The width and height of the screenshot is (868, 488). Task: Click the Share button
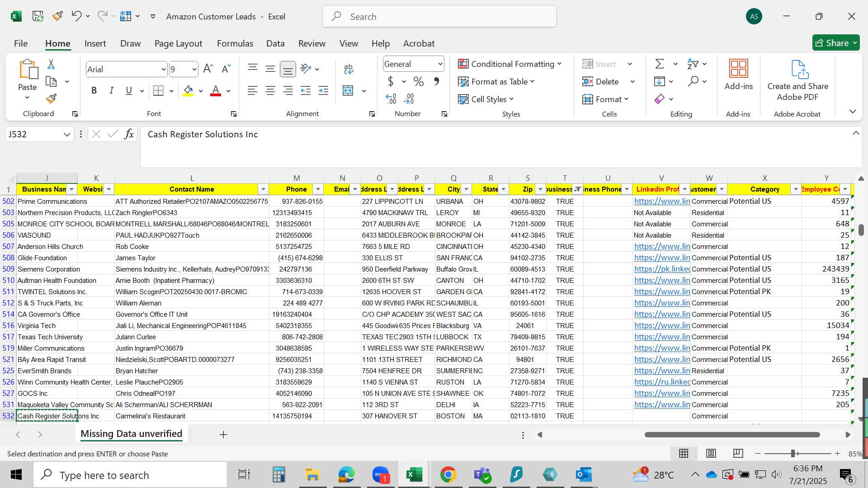point(836,43)
